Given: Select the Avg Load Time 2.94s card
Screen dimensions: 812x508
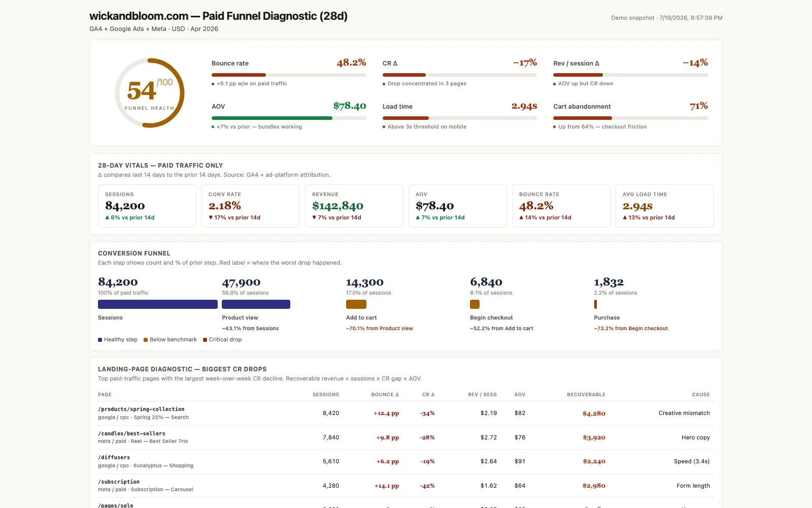Looking at the screenshot, I should pos(665,206).
